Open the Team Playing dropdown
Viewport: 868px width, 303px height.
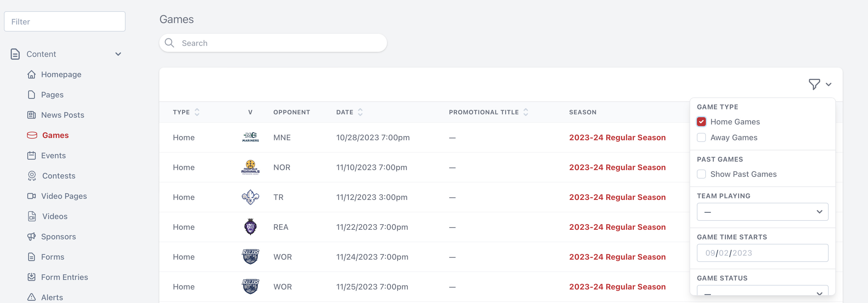(762, 212)
